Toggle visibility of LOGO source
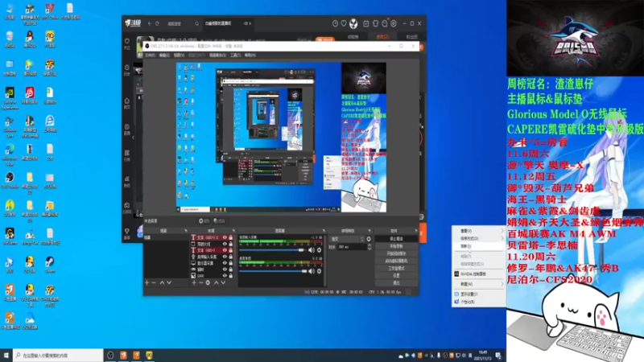Image resolution: width=644 pixels, height=362 pixels. (225, 276)
